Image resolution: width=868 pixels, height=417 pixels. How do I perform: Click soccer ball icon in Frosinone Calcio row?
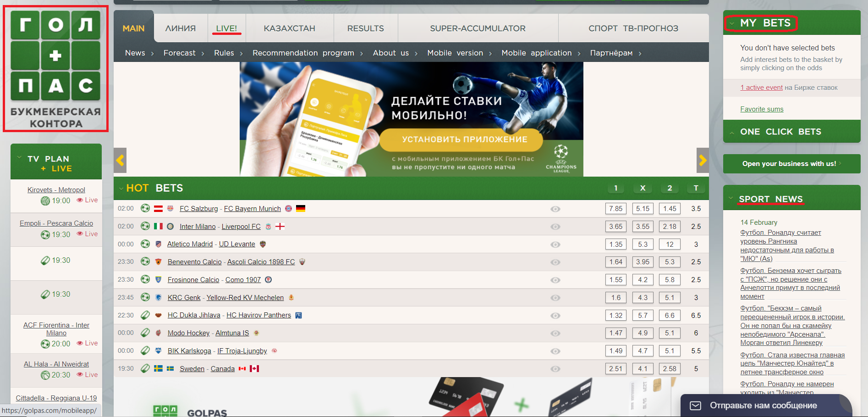click(x=145, y=279)
